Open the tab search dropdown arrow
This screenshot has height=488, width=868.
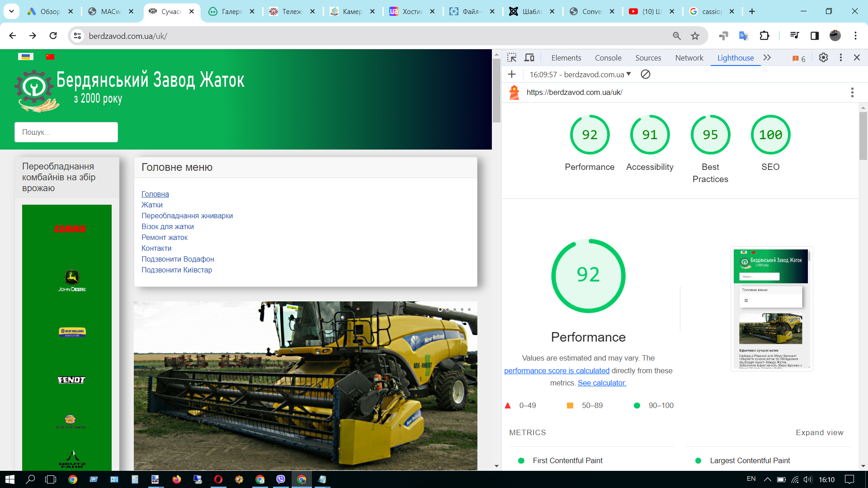coord(11,11)
